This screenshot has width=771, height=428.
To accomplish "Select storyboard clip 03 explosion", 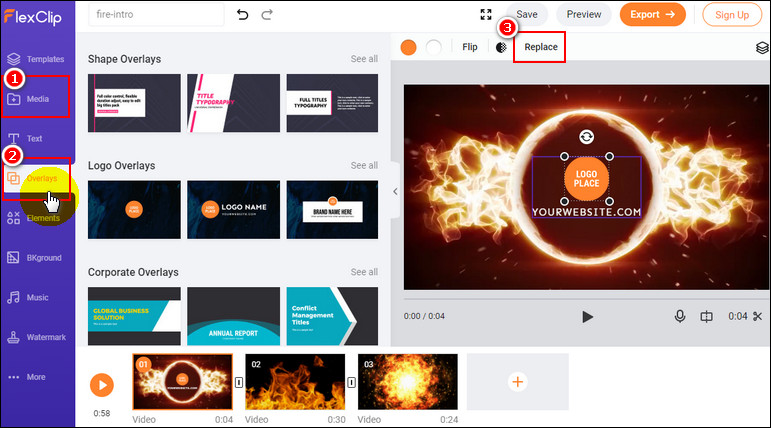I will pyautogui.click(x=408, y=382).
